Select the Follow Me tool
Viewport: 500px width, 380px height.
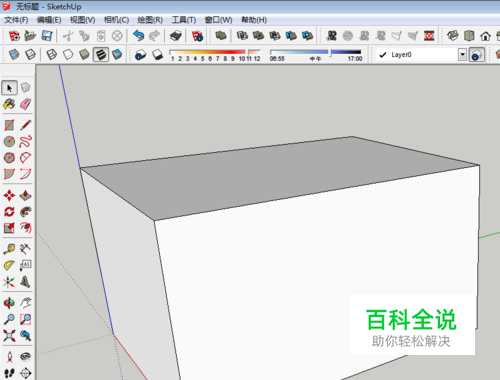point(26,212)
